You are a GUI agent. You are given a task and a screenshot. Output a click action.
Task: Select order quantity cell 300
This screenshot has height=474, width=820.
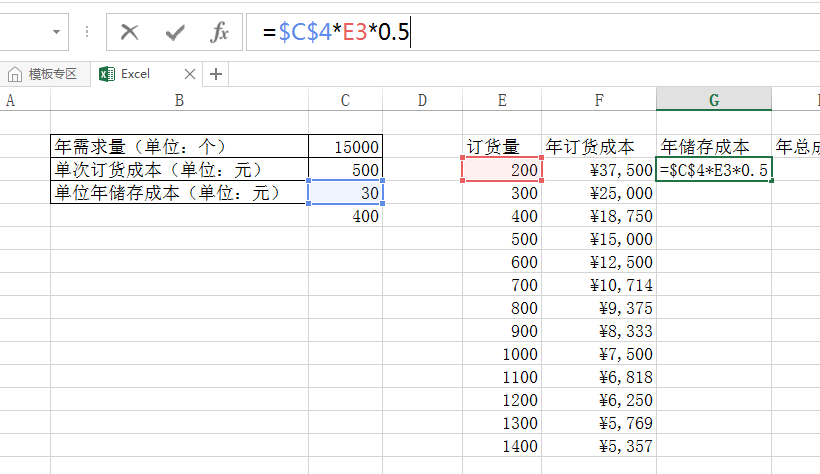(502, 193)
